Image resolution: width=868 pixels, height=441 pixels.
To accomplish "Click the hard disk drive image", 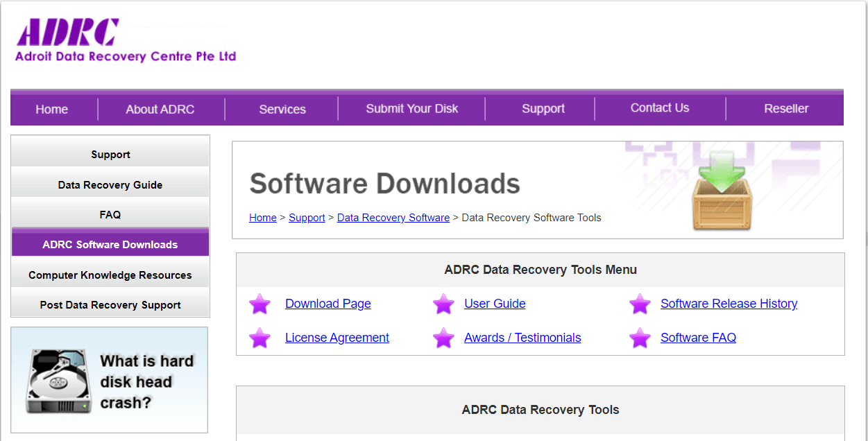I will click(x=58, y=381).
